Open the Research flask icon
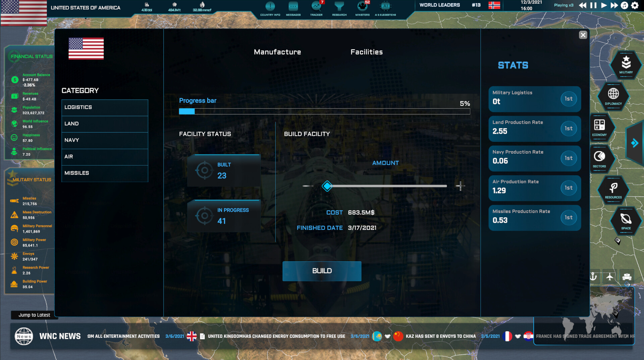 tap(339, 7)
